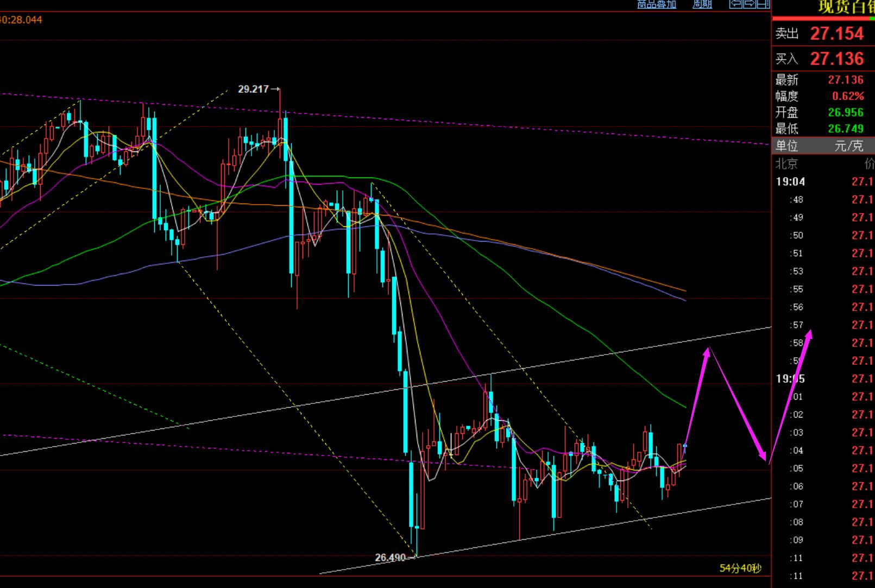The width and height of the screenshot is (875, 588).
Task: Click the left arrow chart navigation icon
Action: 735,4
